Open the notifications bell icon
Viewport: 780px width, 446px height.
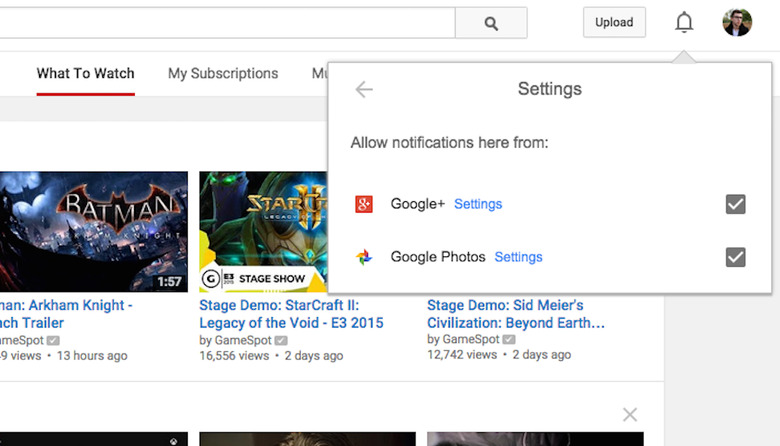684,23
